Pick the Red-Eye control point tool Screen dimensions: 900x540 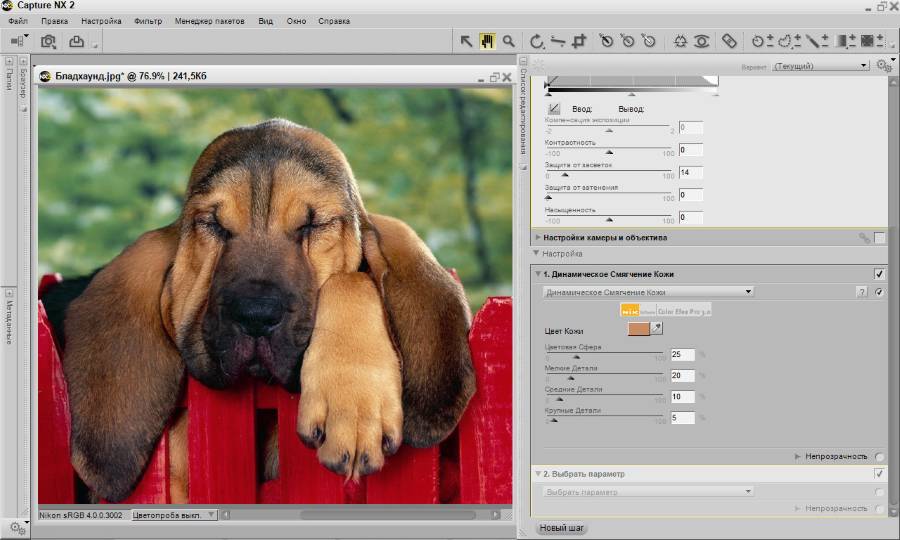tap(702, 41)
